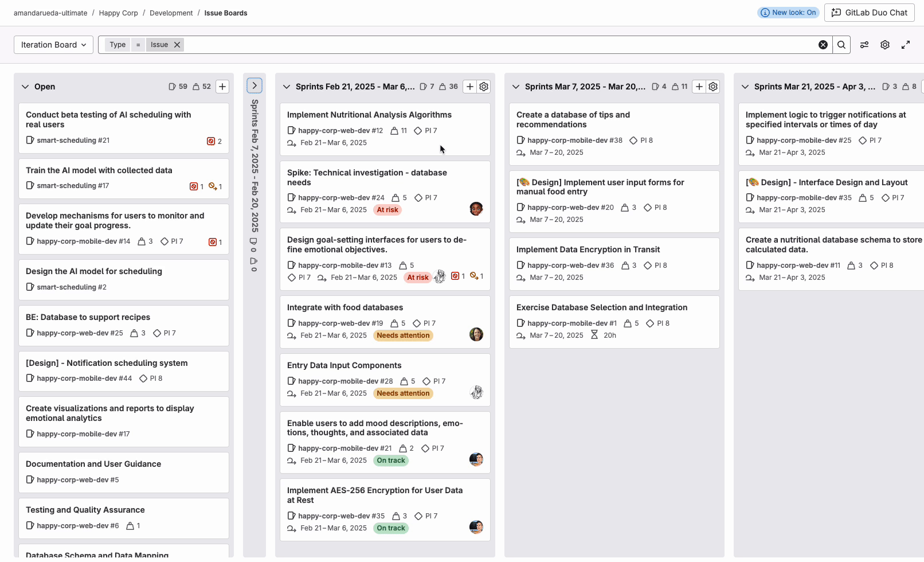This screenshot has width=924, height=562.
Task: Clear all filters in the search bar
Action: tap(823, 45)
